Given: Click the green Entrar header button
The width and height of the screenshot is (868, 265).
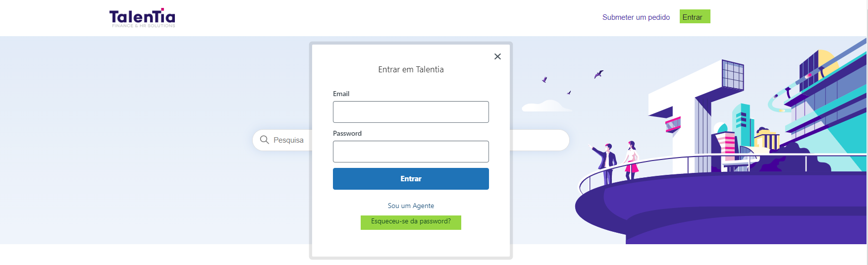Looking at the screenshot, I should click(695, 17).
